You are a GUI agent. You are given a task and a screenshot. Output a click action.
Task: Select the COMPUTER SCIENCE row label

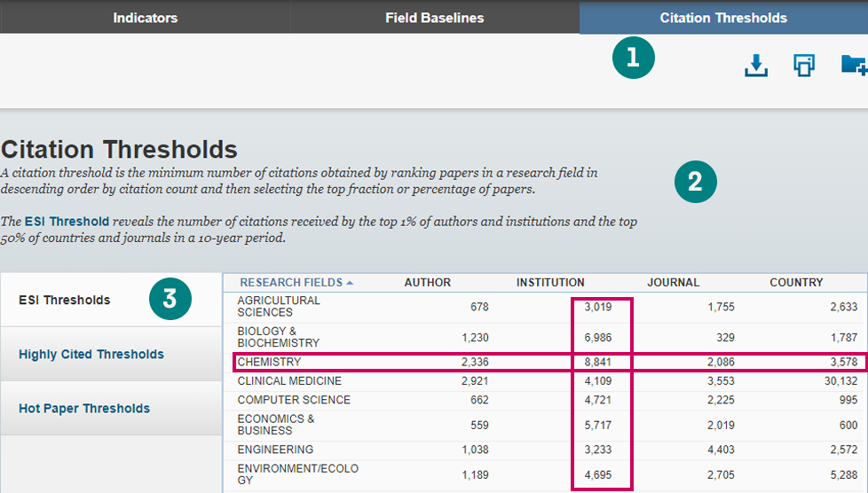294,400
